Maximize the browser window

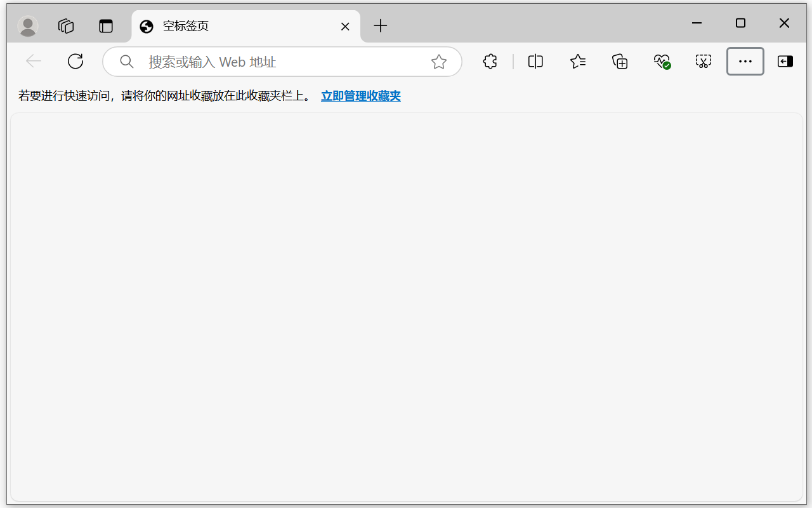coord(740,23)
